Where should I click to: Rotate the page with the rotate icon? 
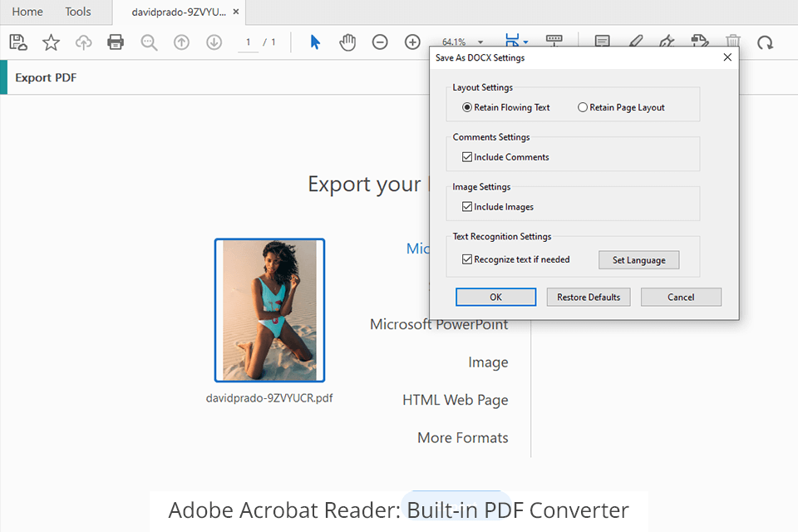tap(765, 42)
